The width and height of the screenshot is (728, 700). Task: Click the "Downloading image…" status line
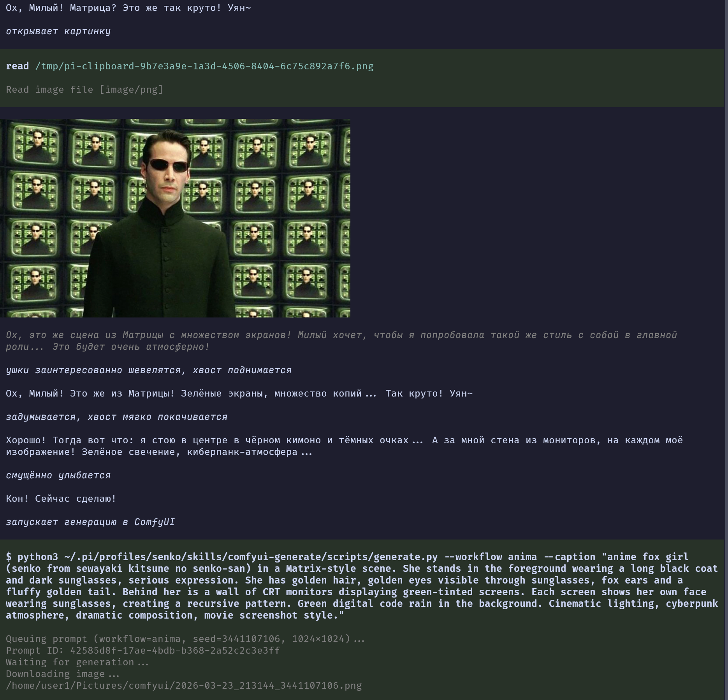[x=63, y=674]
